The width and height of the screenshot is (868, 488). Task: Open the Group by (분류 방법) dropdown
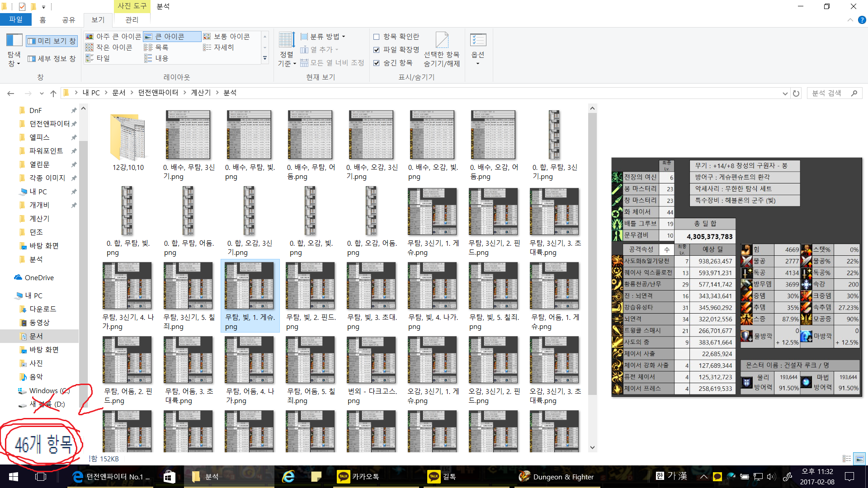tap(323, 37)
